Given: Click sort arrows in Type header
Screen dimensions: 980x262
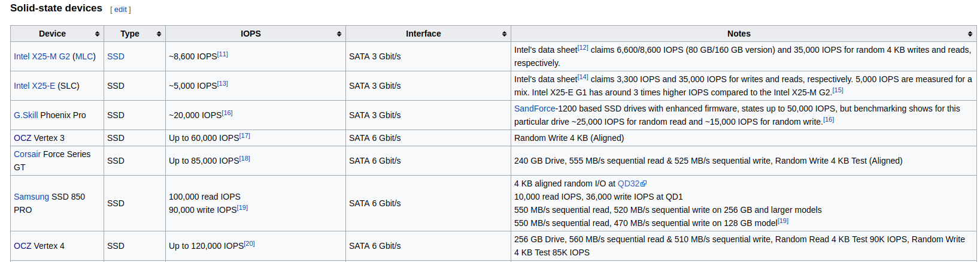Looking at the screenshot, I should (x=159, y=34).
